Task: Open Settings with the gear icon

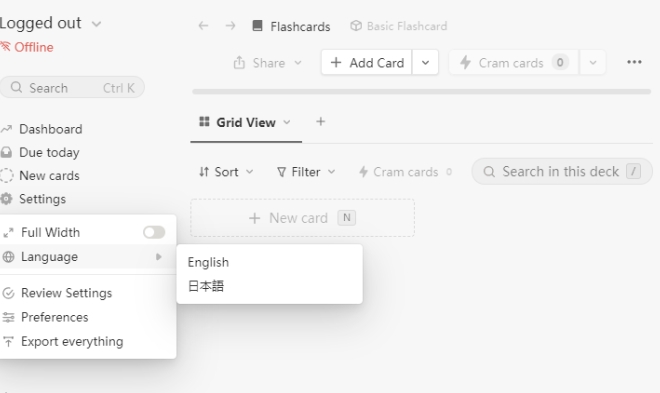Action: [x=6, y=199]
